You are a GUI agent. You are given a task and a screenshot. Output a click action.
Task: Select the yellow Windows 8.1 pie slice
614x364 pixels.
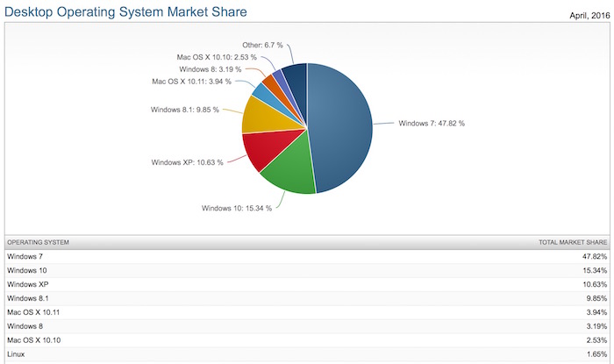[261, 114]
